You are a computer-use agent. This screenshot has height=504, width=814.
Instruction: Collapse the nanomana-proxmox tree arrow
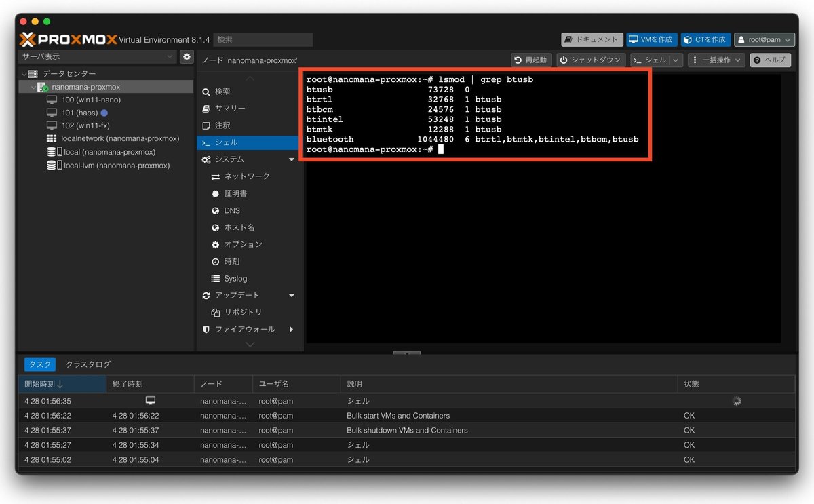[x=32, y=87]
